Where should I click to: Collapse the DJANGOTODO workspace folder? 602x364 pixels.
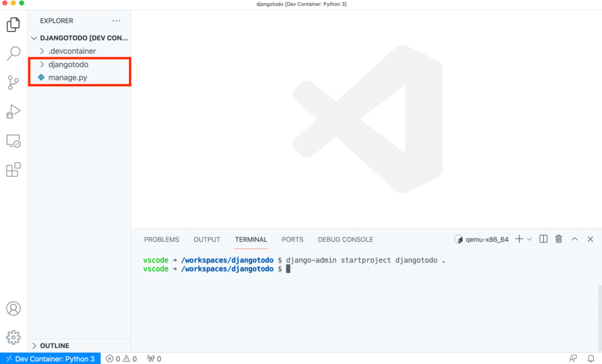[x=79, y=38]
